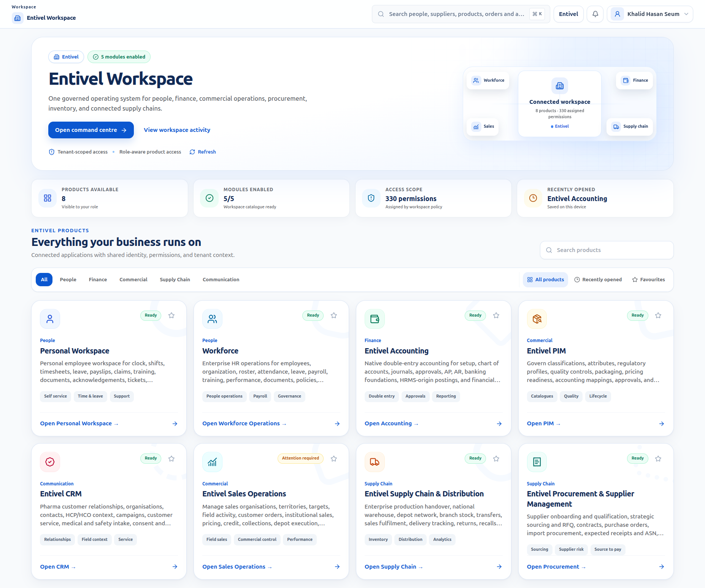Viewport: 705px width, 588px height.
Task: Open Sales Operations link
Action: 237,567
